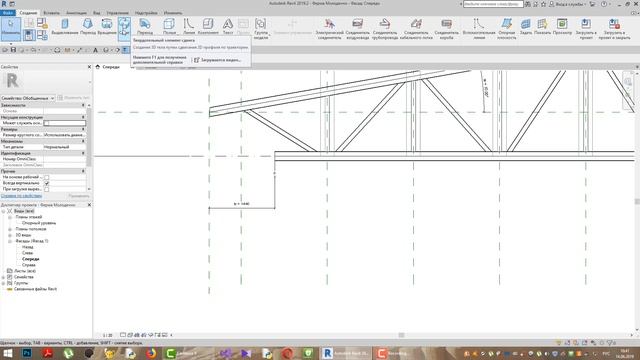
Task: Switch to the Управление ribbon tab
Action: (x=118, y=13)
